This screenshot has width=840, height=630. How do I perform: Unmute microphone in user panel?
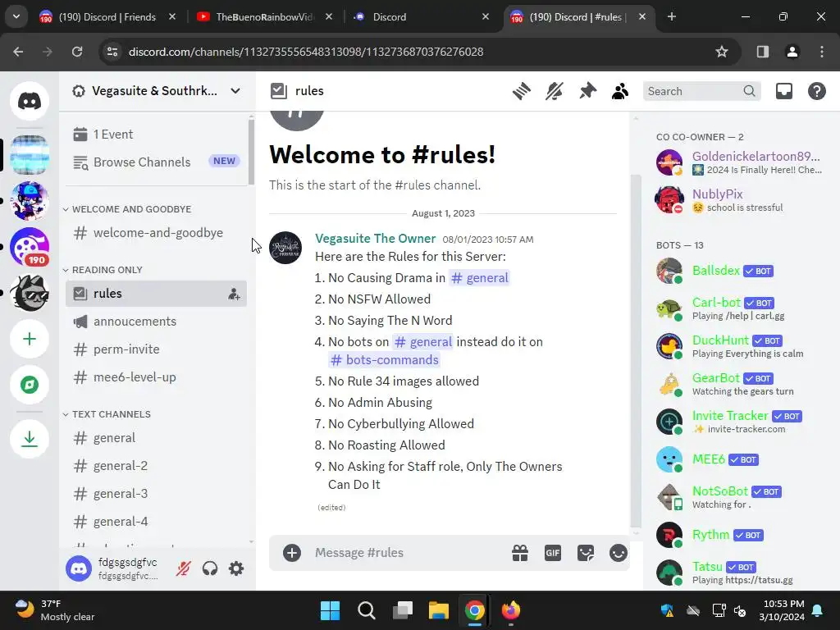click(183, 568)
